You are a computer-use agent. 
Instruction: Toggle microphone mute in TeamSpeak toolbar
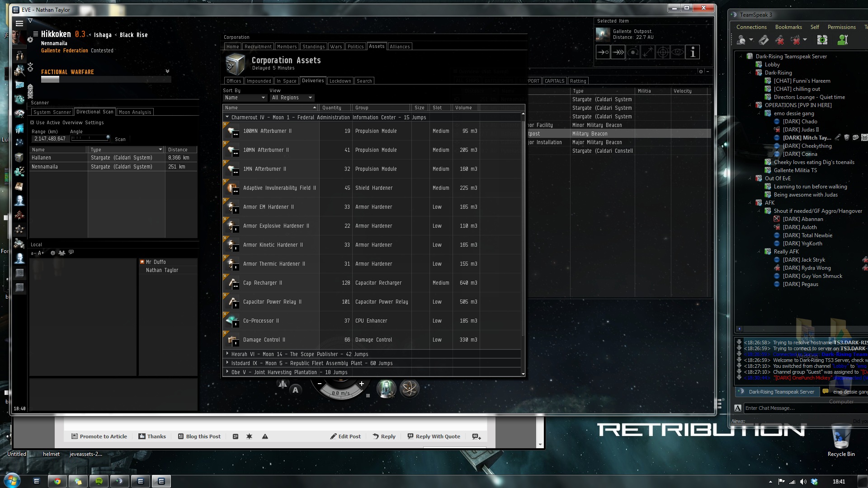point(780,40)
